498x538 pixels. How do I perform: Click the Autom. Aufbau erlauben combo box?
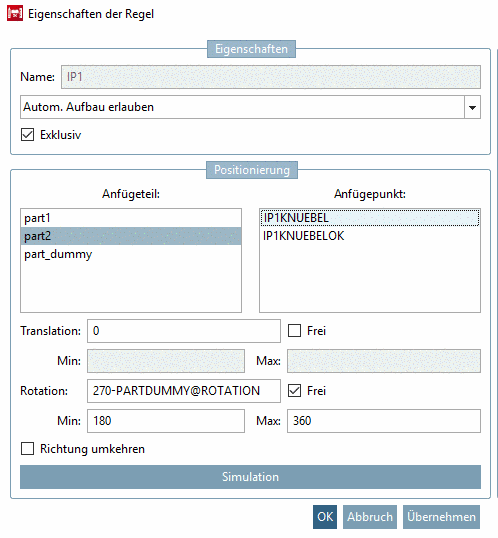tap(250, 107)
